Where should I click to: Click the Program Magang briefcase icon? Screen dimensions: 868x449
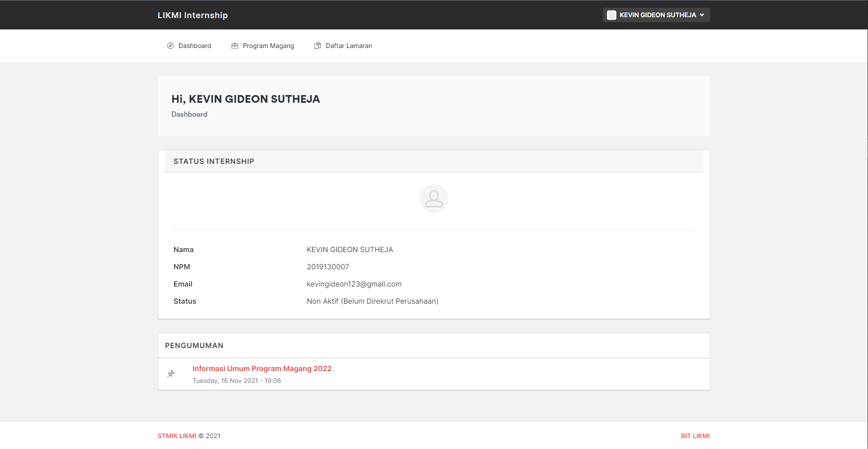pyautogui.click(x=234, y=46)
